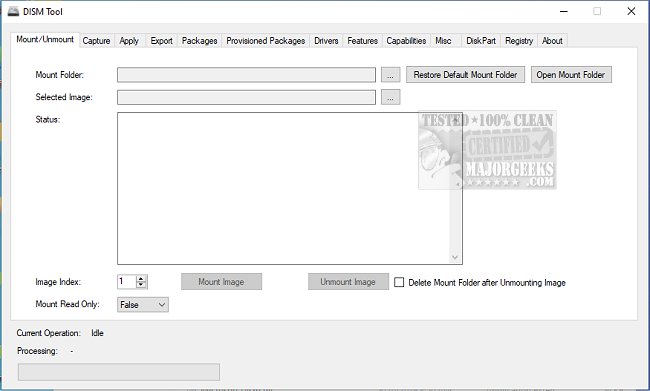Minimize the DISM Tool window
Viewport: 650px width, 391px height.
564,11
